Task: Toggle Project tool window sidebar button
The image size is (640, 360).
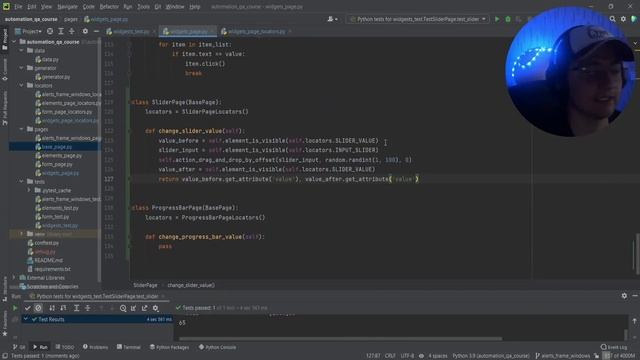Action: click(x=4, y=40)
